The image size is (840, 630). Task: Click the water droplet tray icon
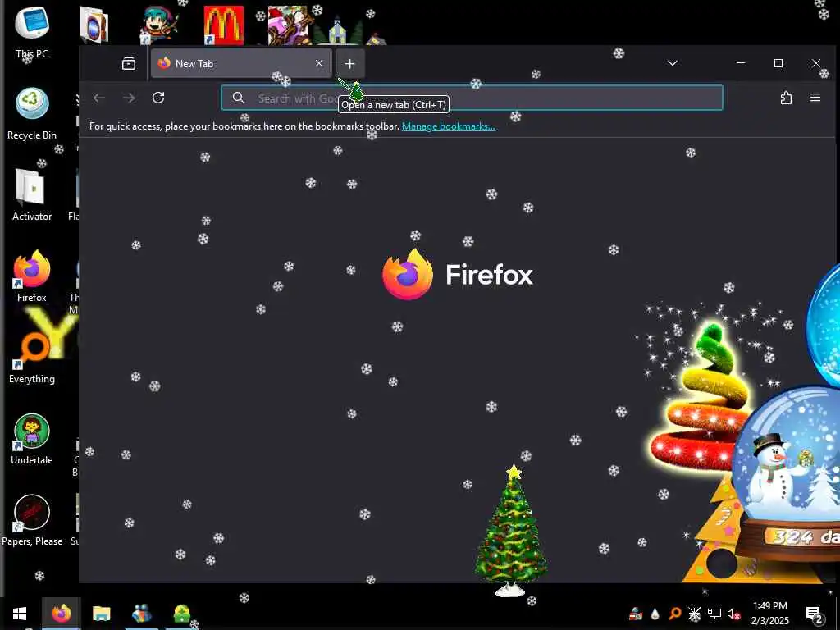[655, 614]
